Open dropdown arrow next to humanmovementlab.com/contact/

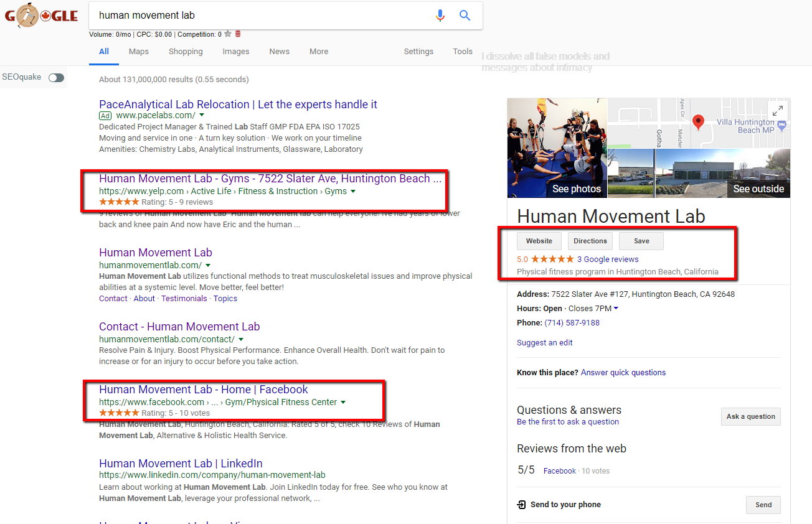pos(241,340)
